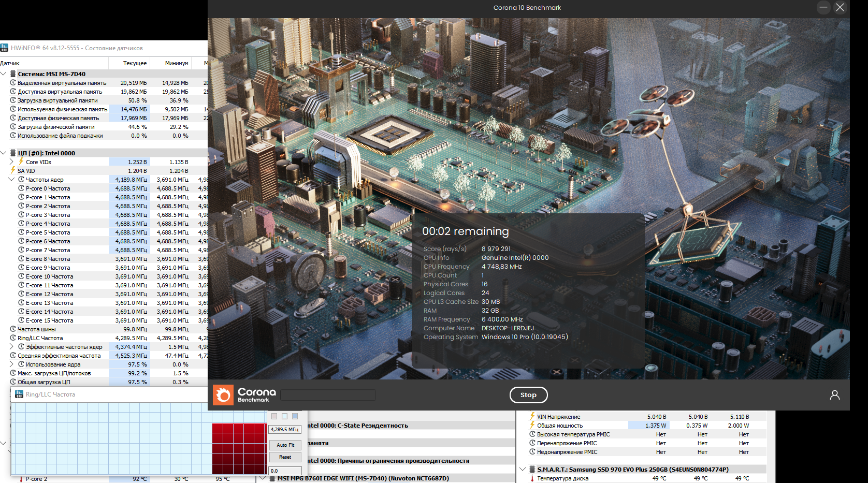Click the lightning icon beside Общая мощность
This screenshot has height=483, width=868.
coord(532,425)
